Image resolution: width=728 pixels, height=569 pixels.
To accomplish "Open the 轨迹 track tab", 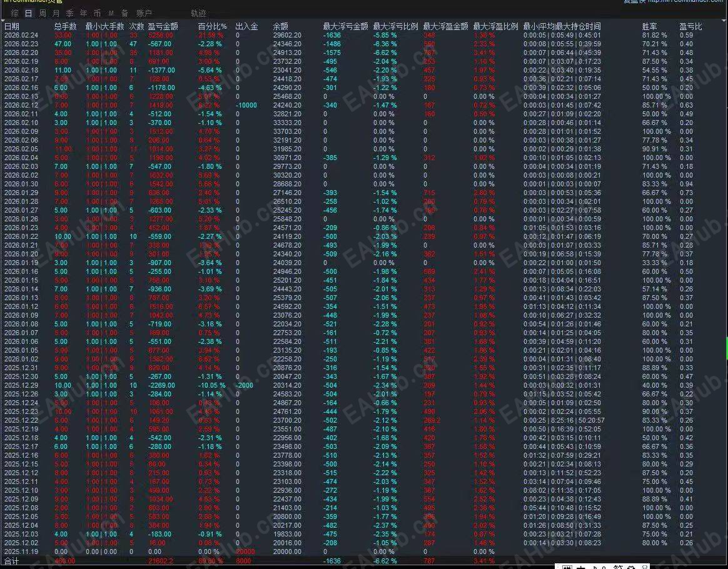I will point(198,14).
